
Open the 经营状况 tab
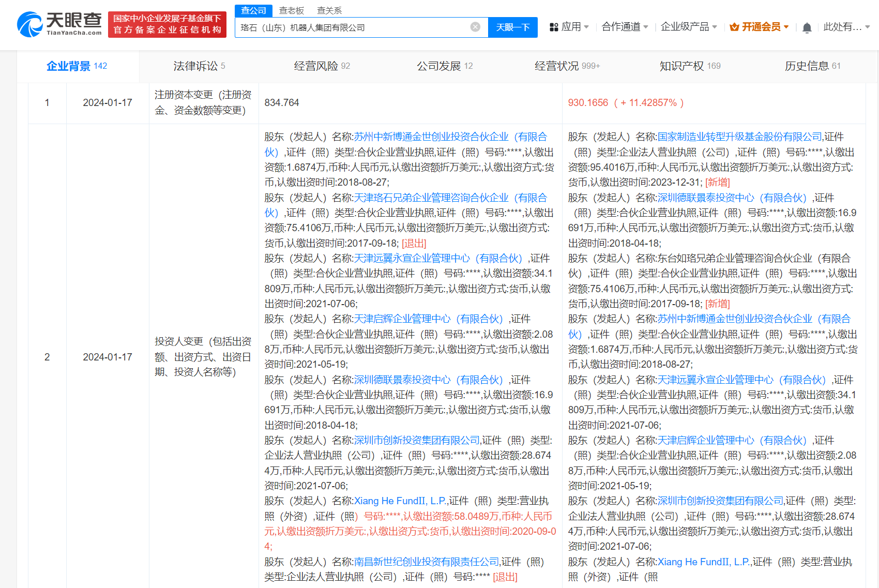pyautogui.click(x=567, y=66)
